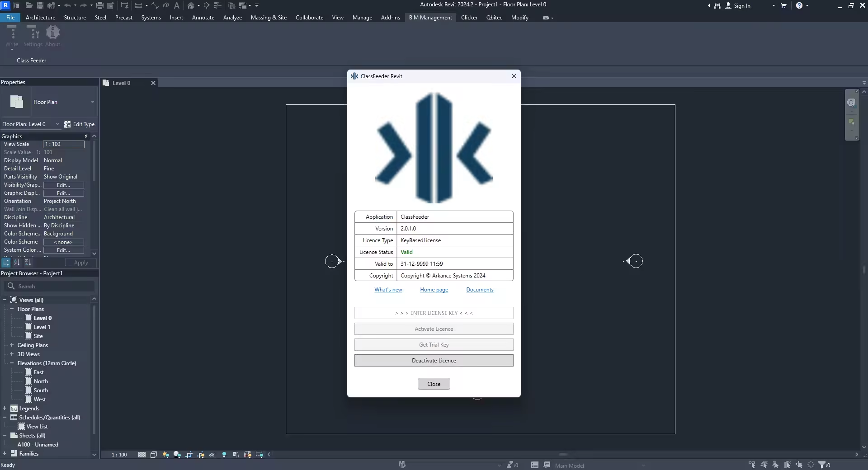
Task: Click the View Scale 1:100 value field
Action: tap(64, 144)
